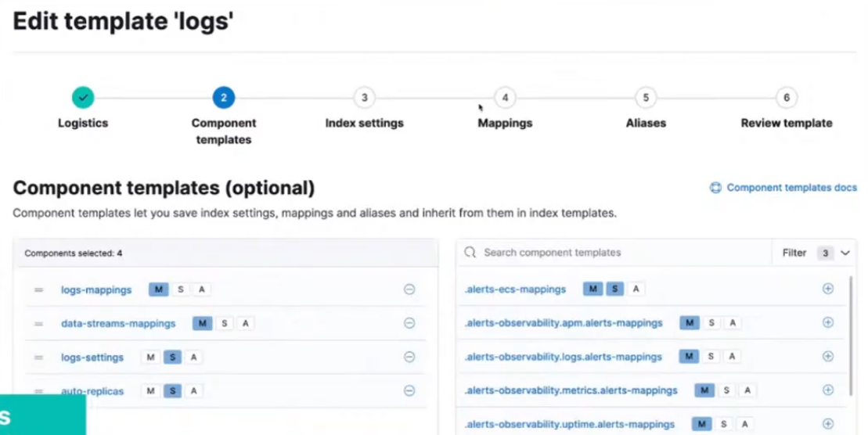Open step 6 Review template
868x435 pixels.
pos(787,98)
